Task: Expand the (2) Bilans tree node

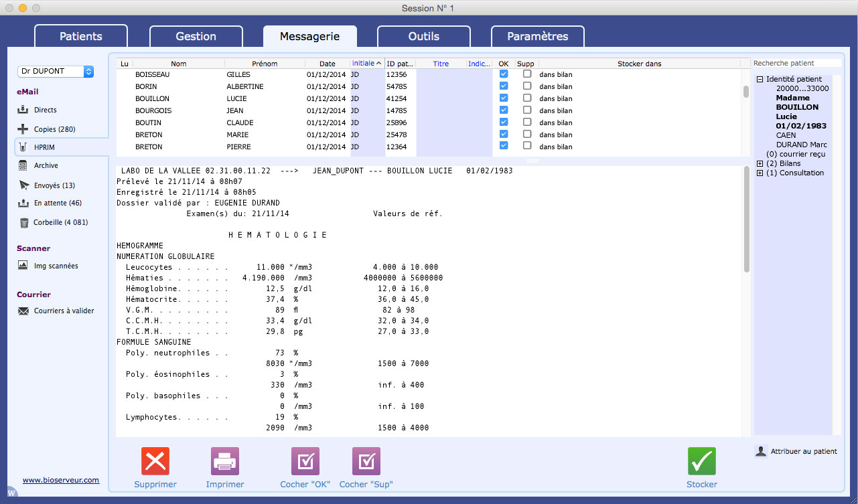Action: pos(760,163)
